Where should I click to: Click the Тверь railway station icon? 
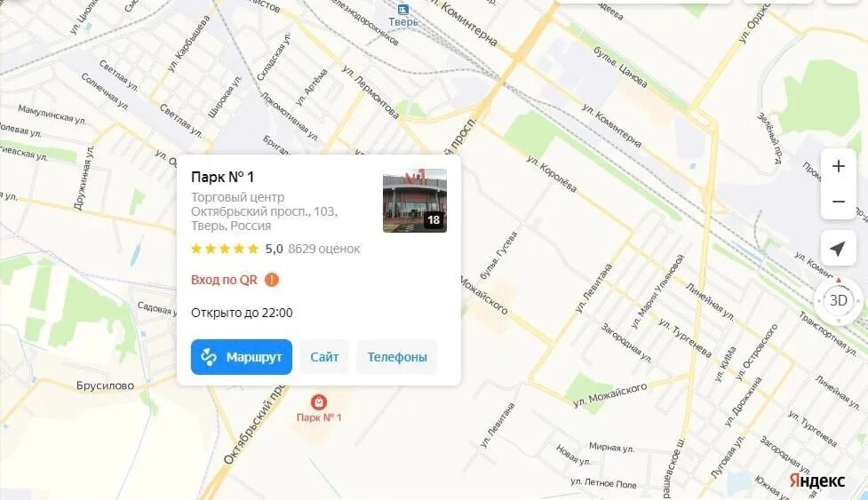coord(403,10)
